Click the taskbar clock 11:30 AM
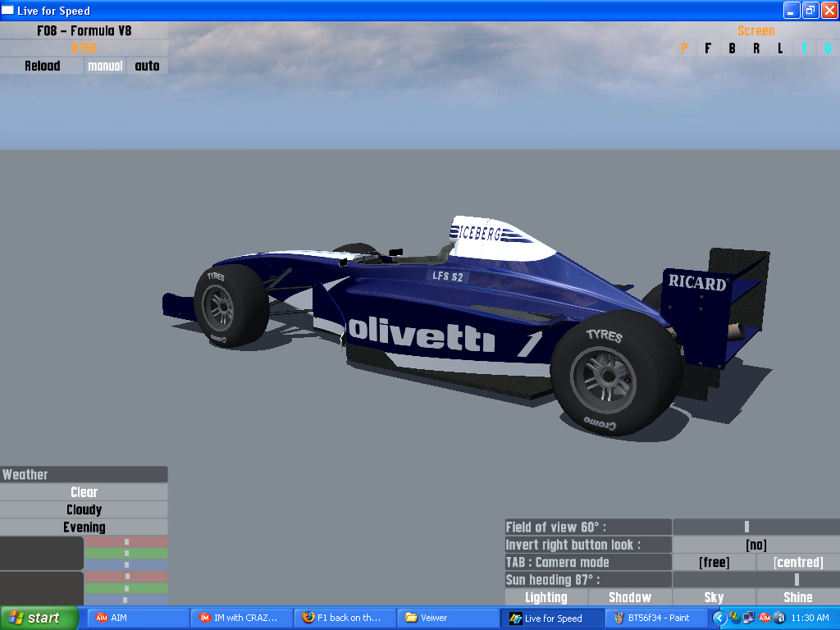Image resolution: width=840 pixels, height=630 pixels. tap(810, 618)
